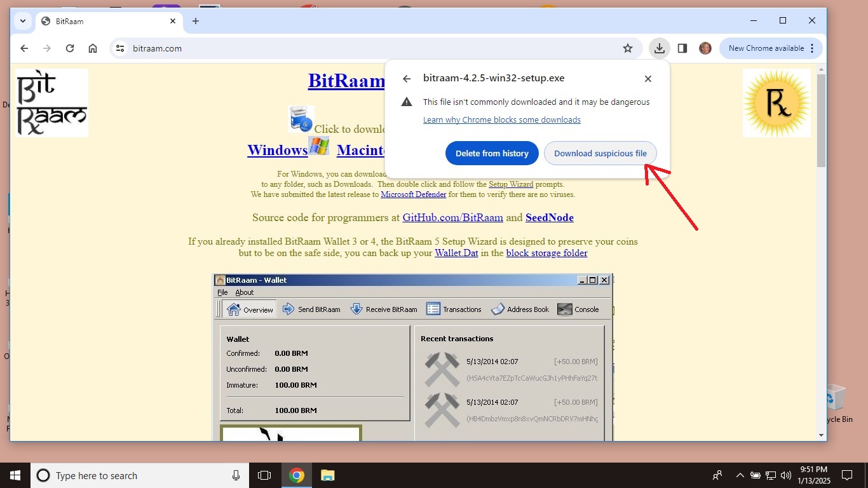Open Learn why Chrome blocks downloads link
Image resolution: width=868 pixels, height=488 pixels.
[502, 119]
